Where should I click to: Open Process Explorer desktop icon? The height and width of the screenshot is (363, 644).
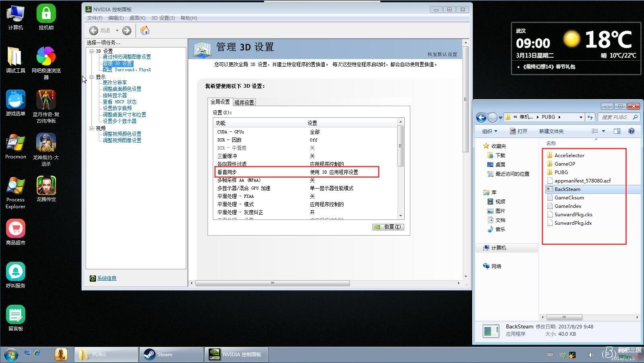click(x=15, y=193)
